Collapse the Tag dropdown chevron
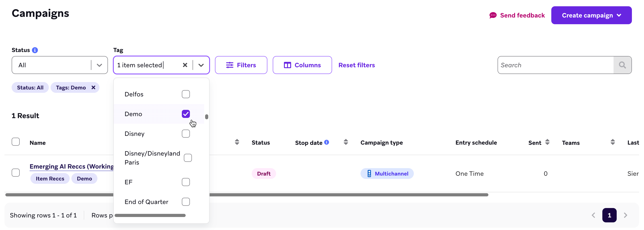Screen dimensions: 644x230 201,65
